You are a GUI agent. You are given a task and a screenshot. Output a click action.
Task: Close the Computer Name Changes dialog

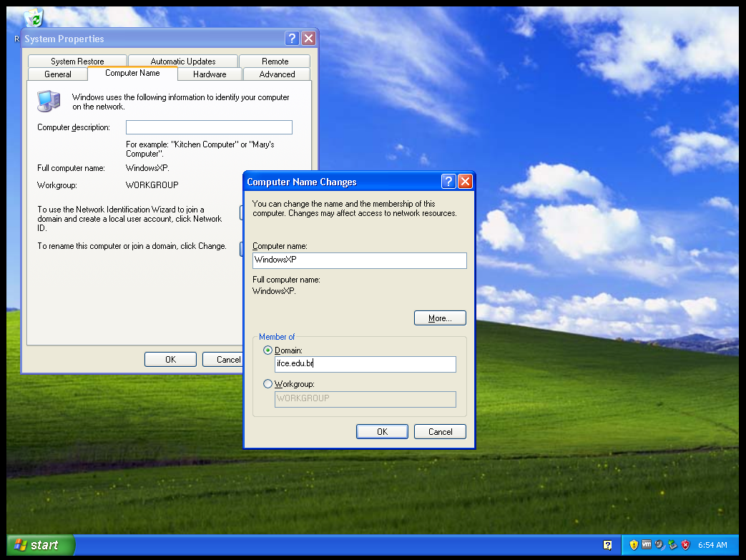(465, 181)
